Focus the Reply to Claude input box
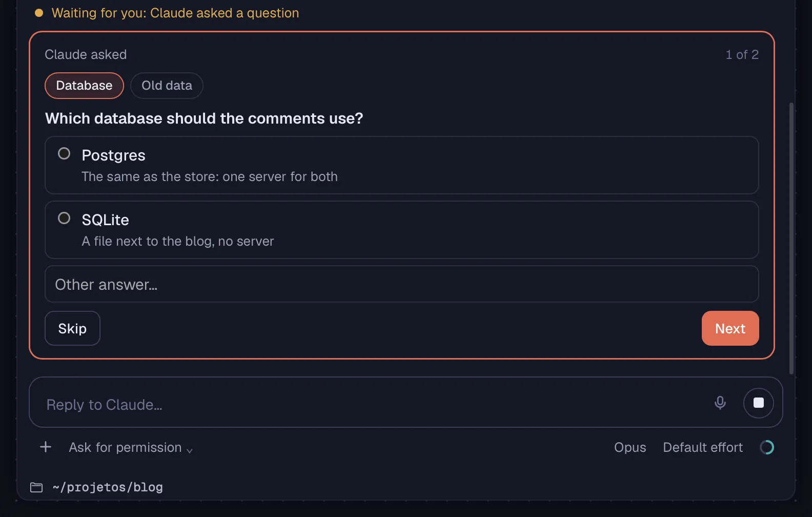Image resolution: width=812 pixels, height=517 pixels. click(374, 404)
